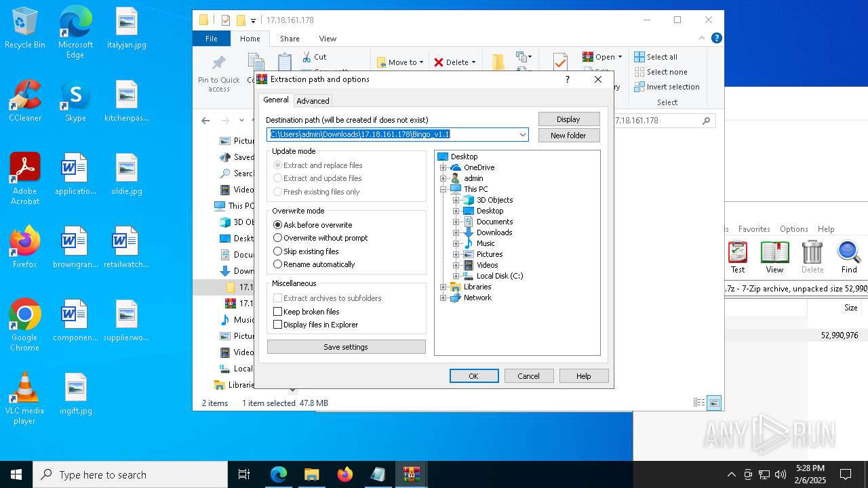
Task: Click the Explorer Pin to Quick access icon
Action: [219, 74]
